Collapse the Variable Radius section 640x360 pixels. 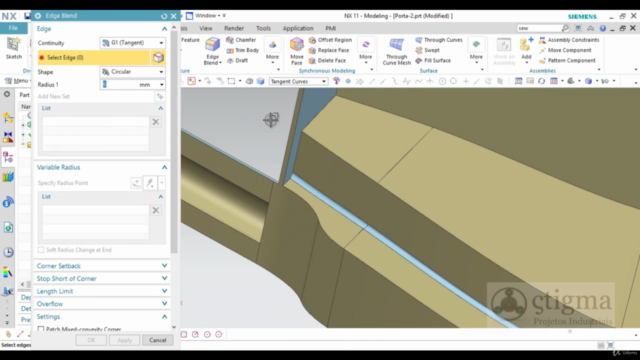(164, 167)
